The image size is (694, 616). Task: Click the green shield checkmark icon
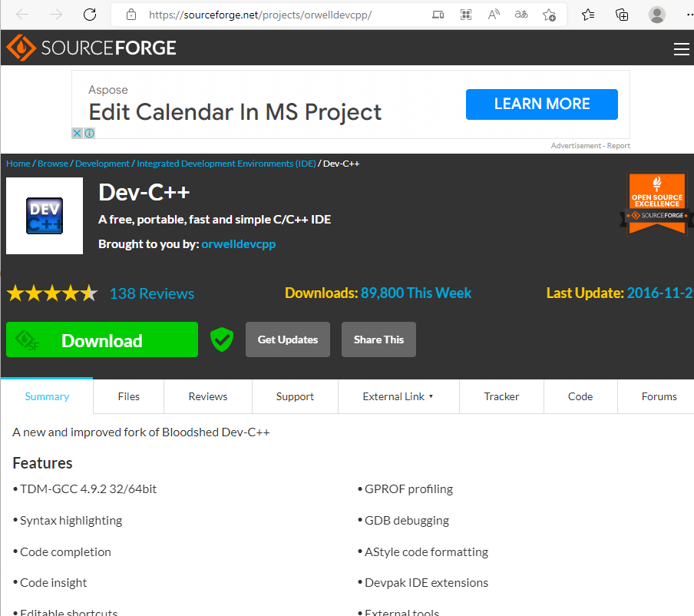tap(222, 339)
